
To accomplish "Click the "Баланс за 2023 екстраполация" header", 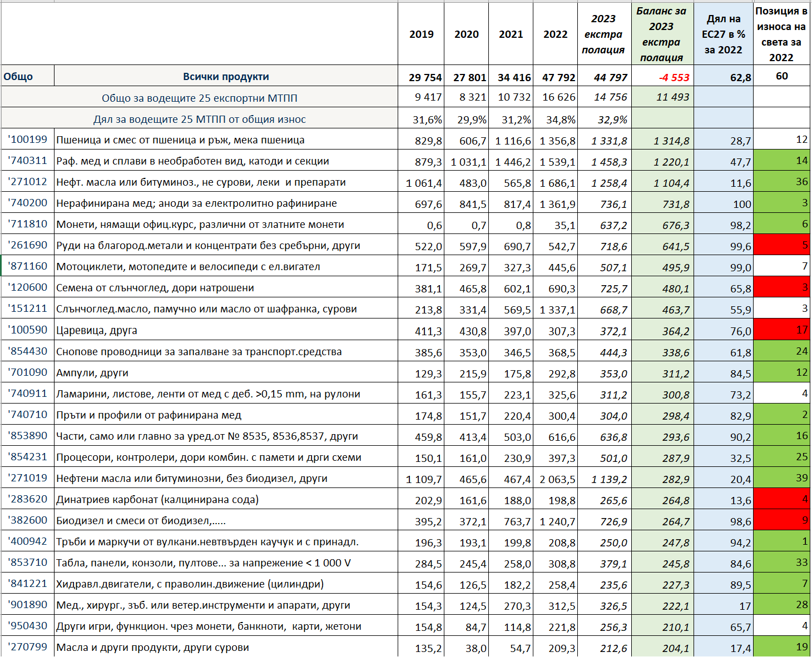I will [661, 34].
